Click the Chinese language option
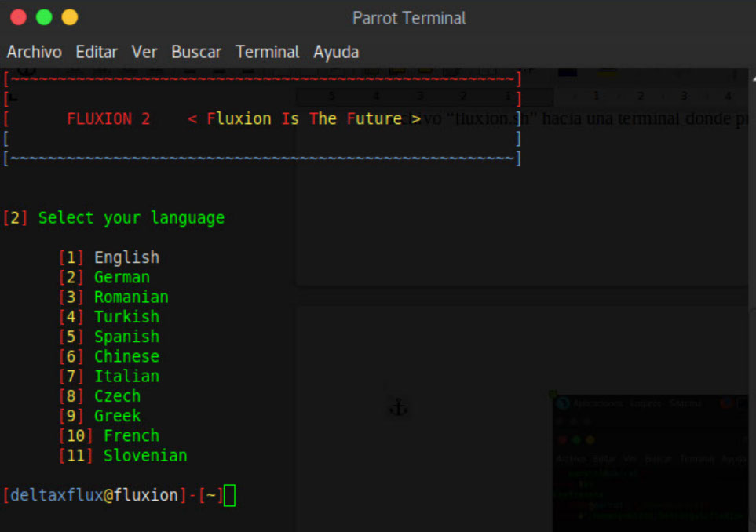Screen dimensions: 756x532 click(126, 356)
